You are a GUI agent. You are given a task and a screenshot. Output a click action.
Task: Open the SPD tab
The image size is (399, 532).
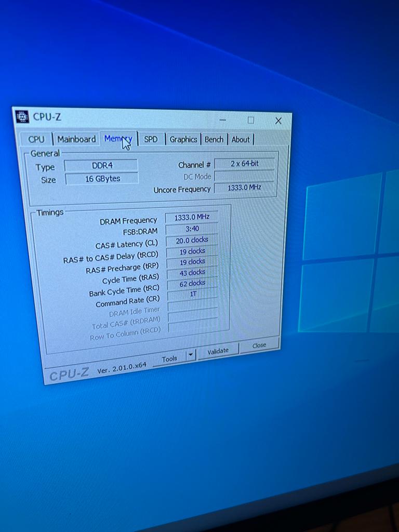pos(151,139)
